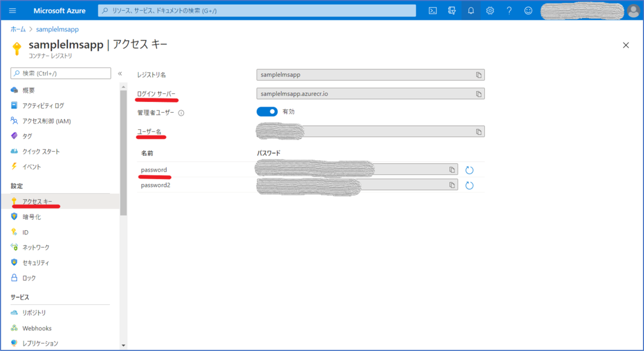Show info tooltip for 管理者ユーザー
The image size is (644, 351).
[181, 113]
